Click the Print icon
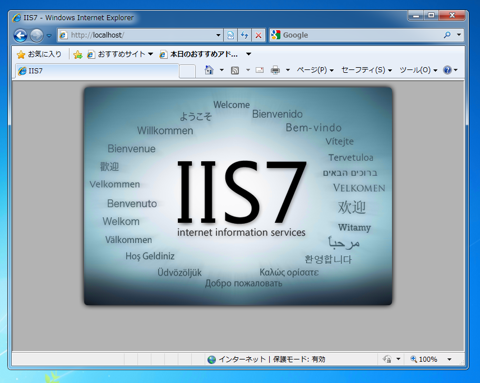 275,70
